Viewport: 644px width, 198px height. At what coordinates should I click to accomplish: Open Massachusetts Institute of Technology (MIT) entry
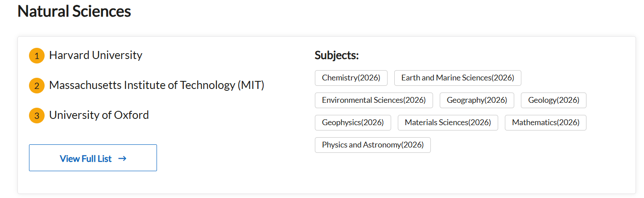157,85
